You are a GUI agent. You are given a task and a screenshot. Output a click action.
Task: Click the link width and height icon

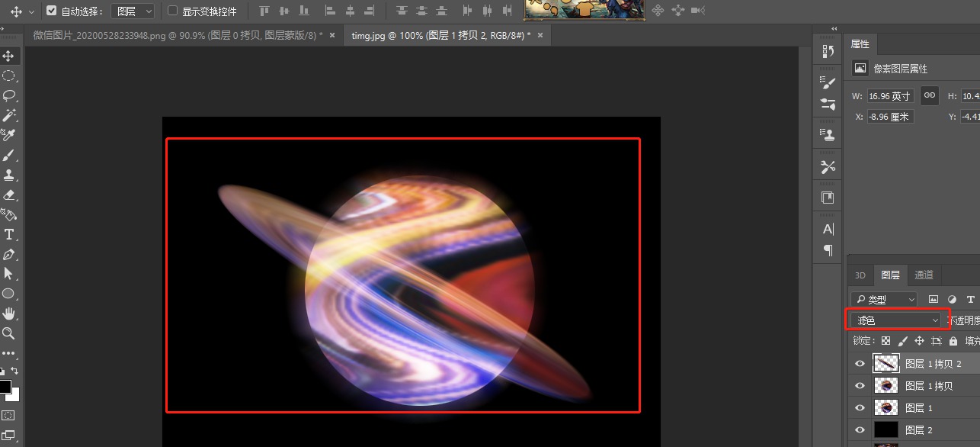(x=929, y=95)
